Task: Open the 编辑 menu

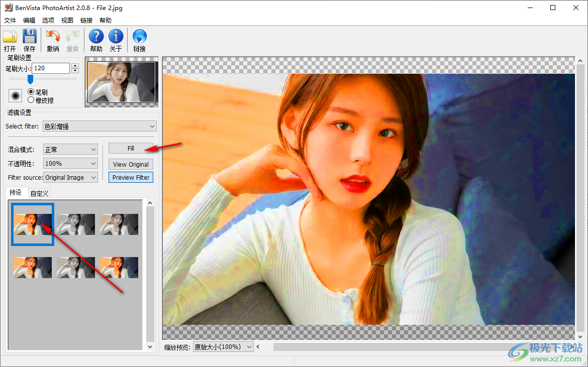Action: click(29, 20)
